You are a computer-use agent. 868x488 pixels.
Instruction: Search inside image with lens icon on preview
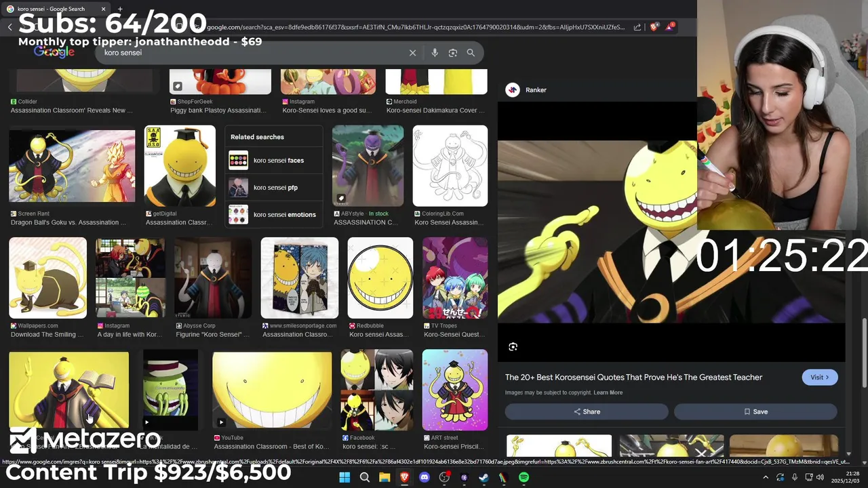(x=513, y=347)
